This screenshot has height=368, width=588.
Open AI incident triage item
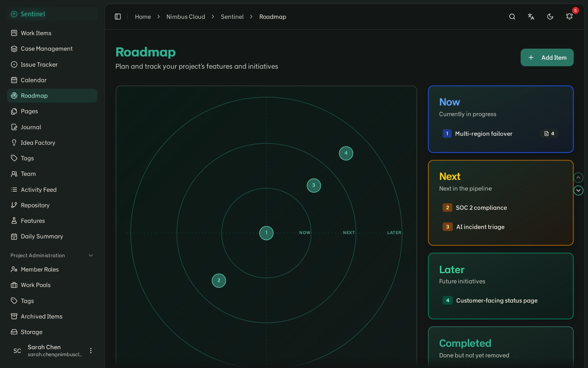point(501,227)
